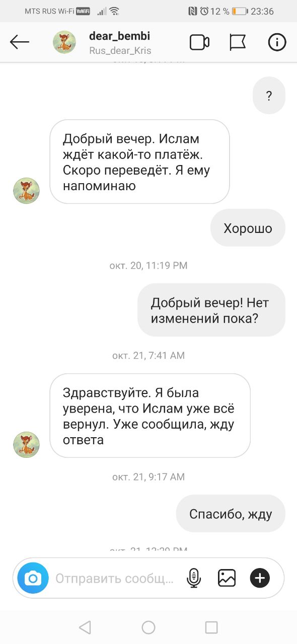Image resolution: width=297 pixels, height=644 pixels.
Task: Tap the flag icon in header
Action: [238, 42]
